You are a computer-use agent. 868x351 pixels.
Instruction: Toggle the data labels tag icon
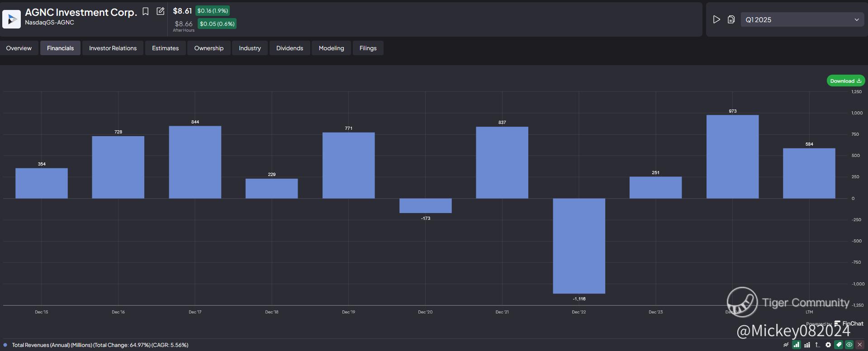tap(839, 345)
